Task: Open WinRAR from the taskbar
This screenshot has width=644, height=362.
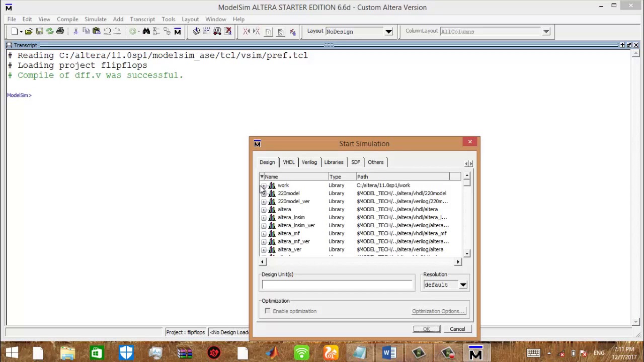Action: (x=185, y=353)
